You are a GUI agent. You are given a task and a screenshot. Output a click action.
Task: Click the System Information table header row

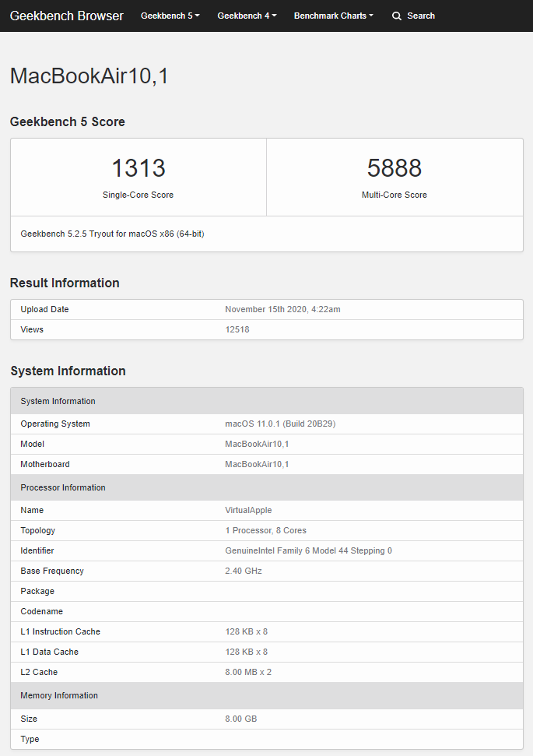tap(267, 401)
